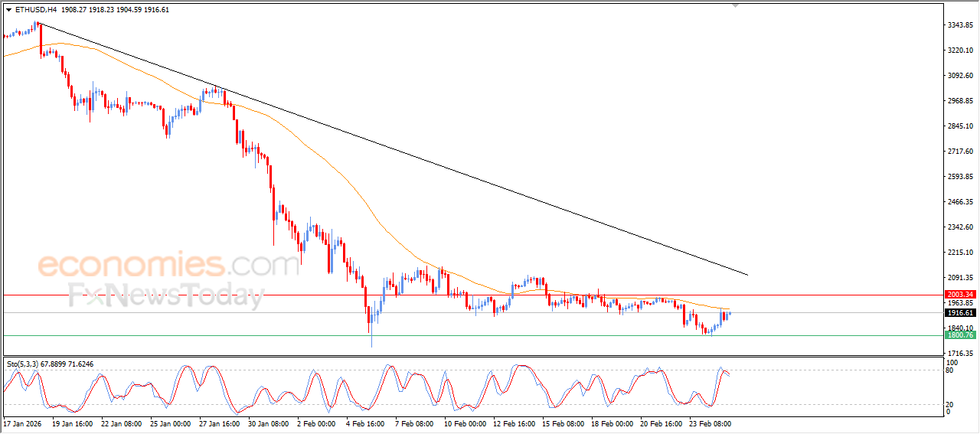The height and width of the screenshot is (434, 980).
Task: Click the current price tag 1916.61
Action: click(959, 313)
